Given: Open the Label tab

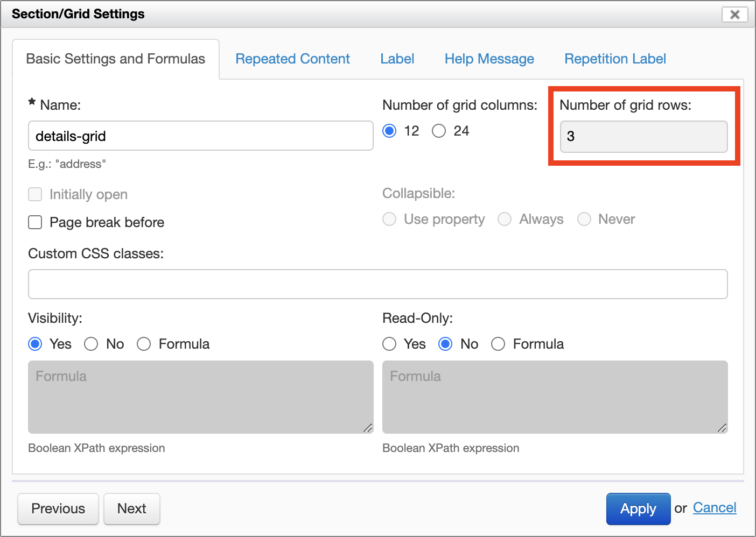Looking at the screenshot, I should click(x=397, y=59).
